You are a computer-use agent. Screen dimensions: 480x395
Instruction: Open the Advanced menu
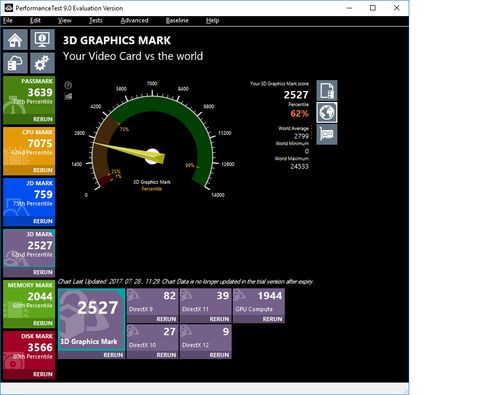[x=134, y=20]
